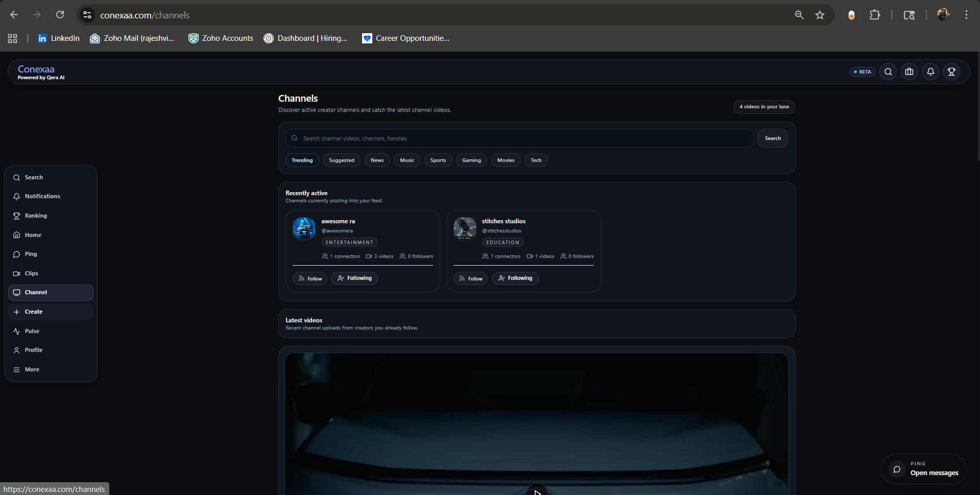
Task: Toggle Following on stitches studios card
Action: click(x=515, y=278)
